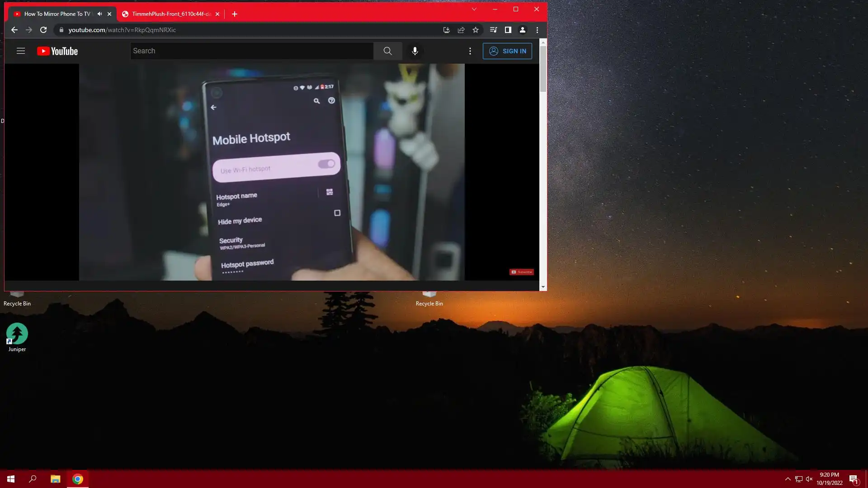Open Chrome three-dot menu
Screen dimensions: 868x488
click(537, 30)
